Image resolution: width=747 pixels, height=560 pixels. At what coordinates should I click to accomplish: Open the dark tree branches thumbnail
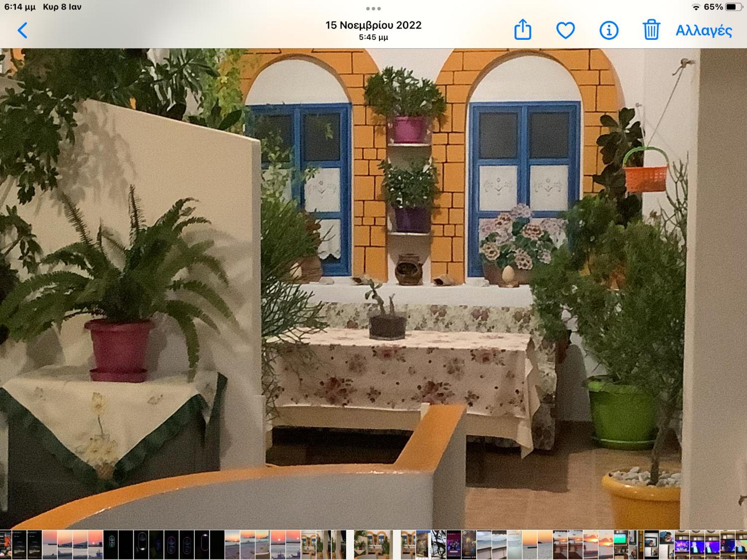point(438,545)
